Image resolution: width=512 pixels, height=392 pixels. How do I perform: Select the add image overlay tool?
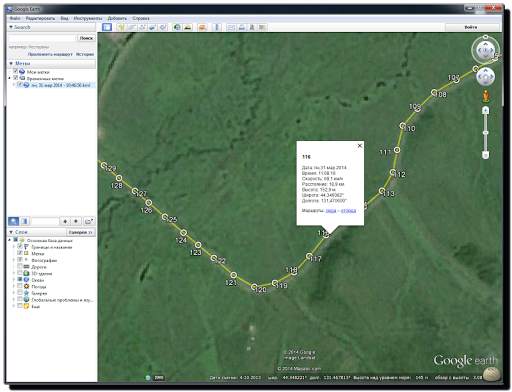coord(153,27)
